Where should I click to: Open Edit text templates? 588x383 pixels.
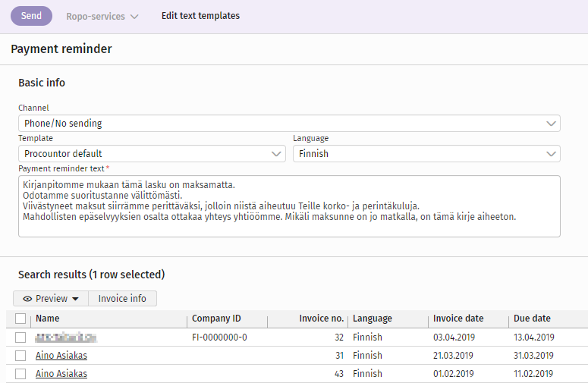(x=200, y=16)
